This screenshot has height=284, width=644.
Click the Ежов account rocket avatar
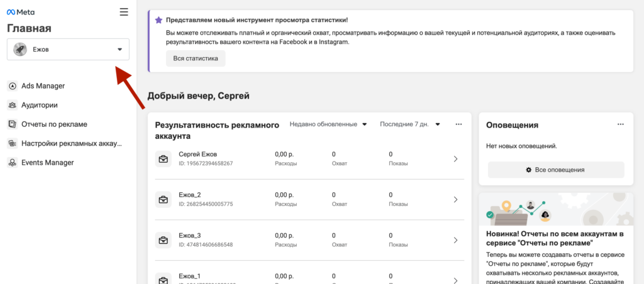click(x=20, y=50)
